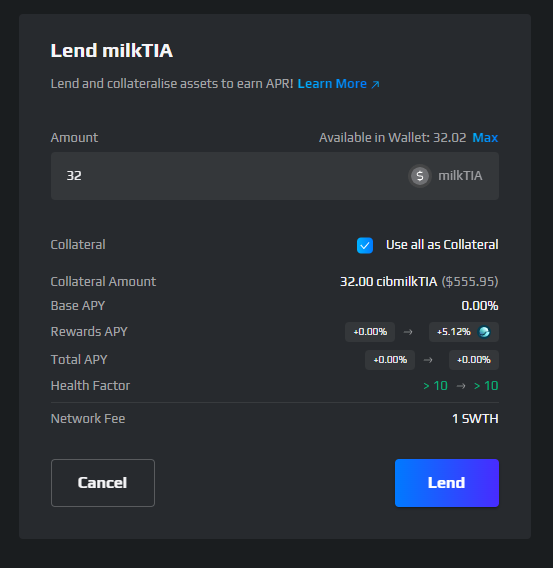Focus the Amount input field showing 32

275,176
